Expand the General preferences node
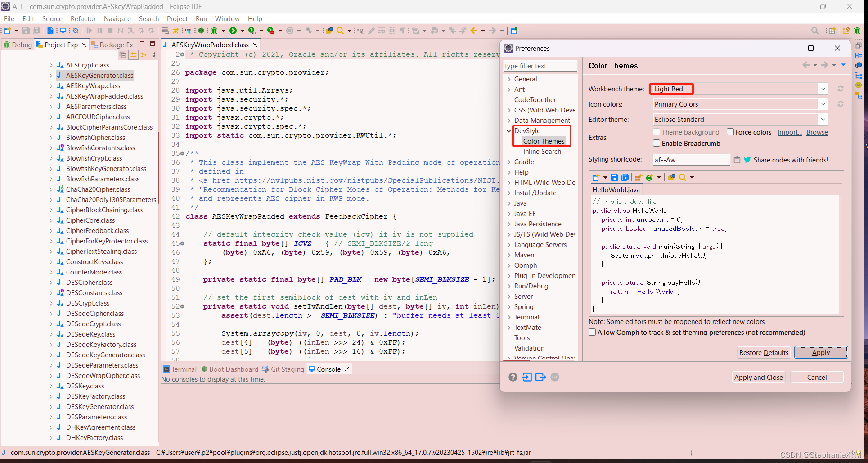 click(x=509, y=79)
